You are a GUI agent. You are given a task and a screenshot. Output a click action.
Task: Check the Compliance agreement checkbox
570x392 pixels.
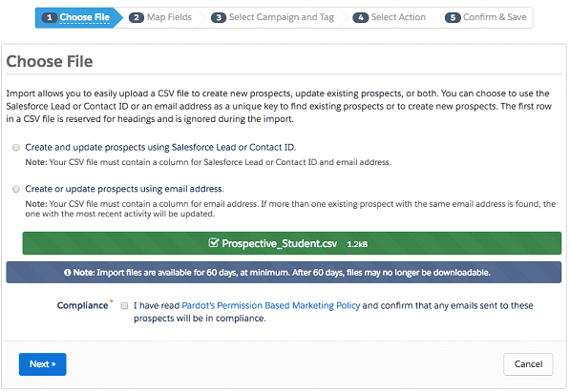point(124,305)
